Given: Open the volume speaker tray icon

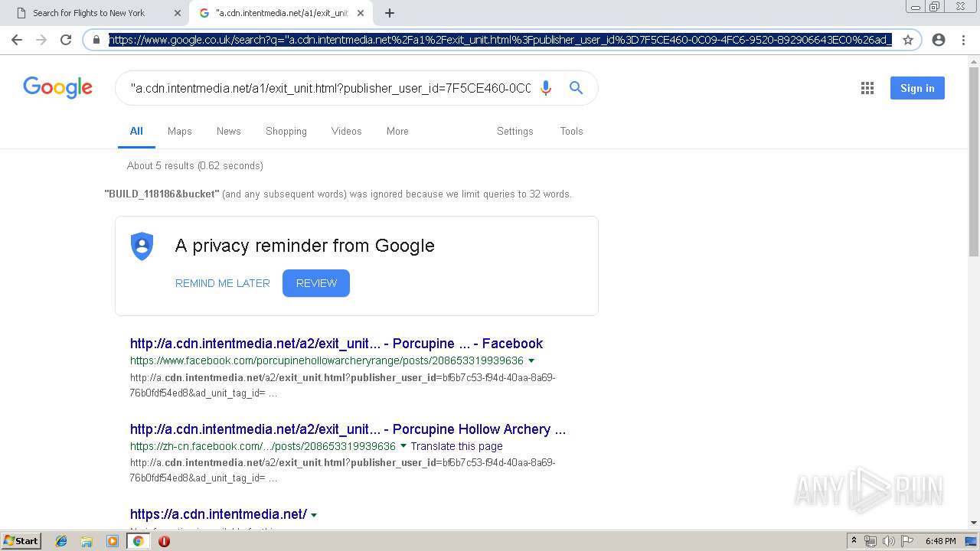Looking at the screenshot, I should tap(888, 541).
